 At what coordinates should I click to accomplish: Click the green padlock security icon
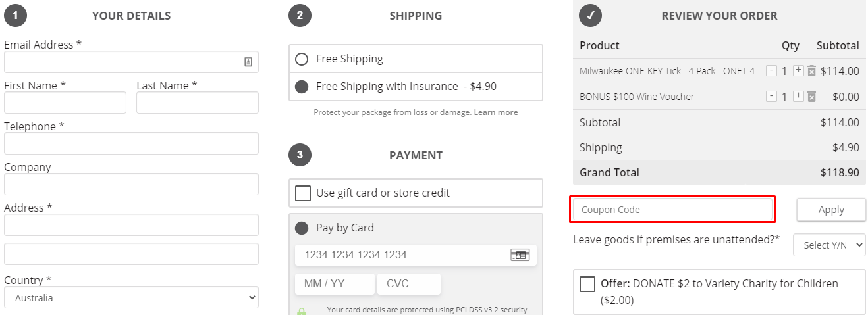click(x=302, y=312)
